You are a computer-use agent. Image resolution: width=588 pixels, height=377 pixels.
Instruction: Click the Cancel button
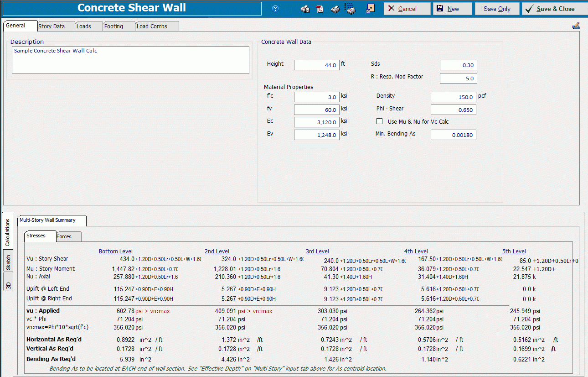(x=407, y=8)
